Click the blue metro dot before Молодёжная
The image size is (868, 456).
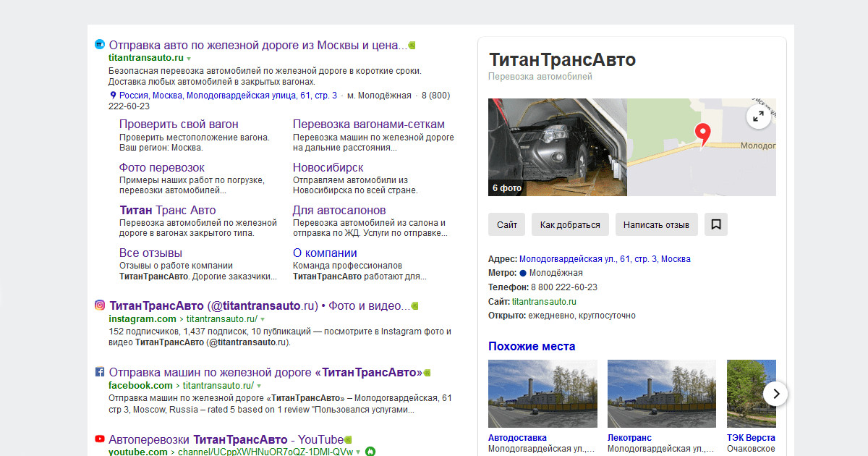pyautogui.click(x=523, y=273)
